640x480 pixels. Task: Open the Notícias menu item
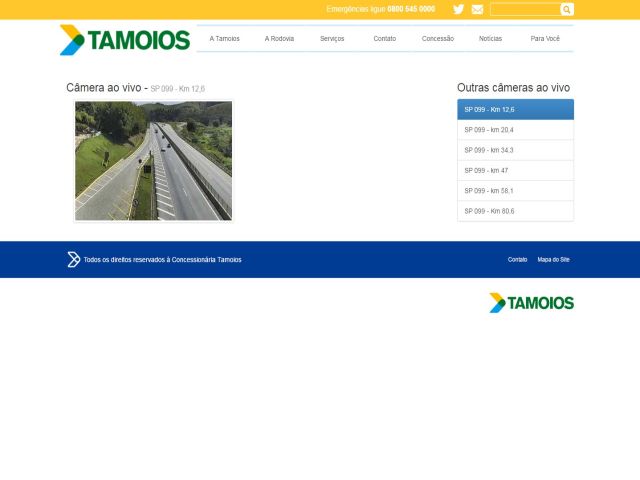pos(490,39)
